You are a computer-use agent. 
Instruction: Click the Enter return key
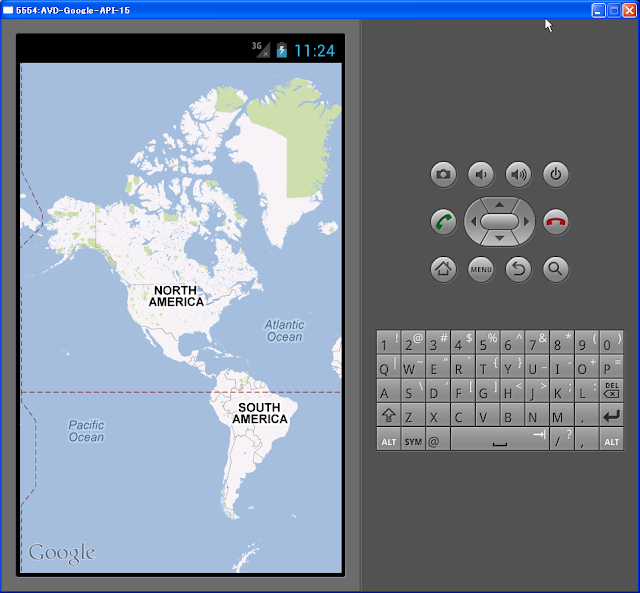(x=611, y=415)
